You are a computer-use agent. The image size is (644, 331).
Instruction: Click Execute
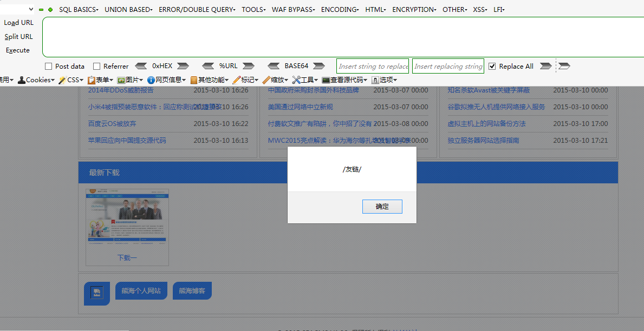pyautogui.click(x=18, y=50)
